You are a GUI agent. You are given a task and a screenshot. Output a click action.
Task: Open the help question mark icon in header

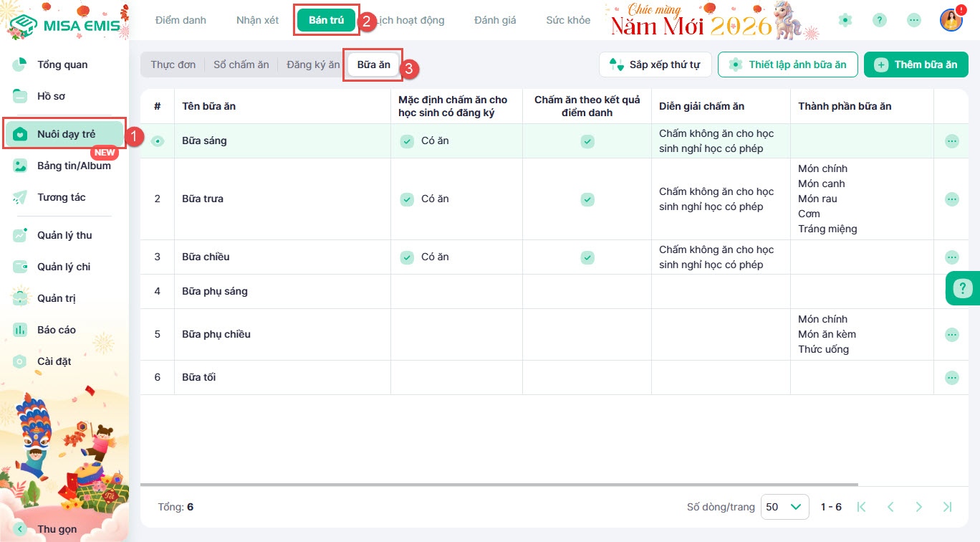coord(880,20)
